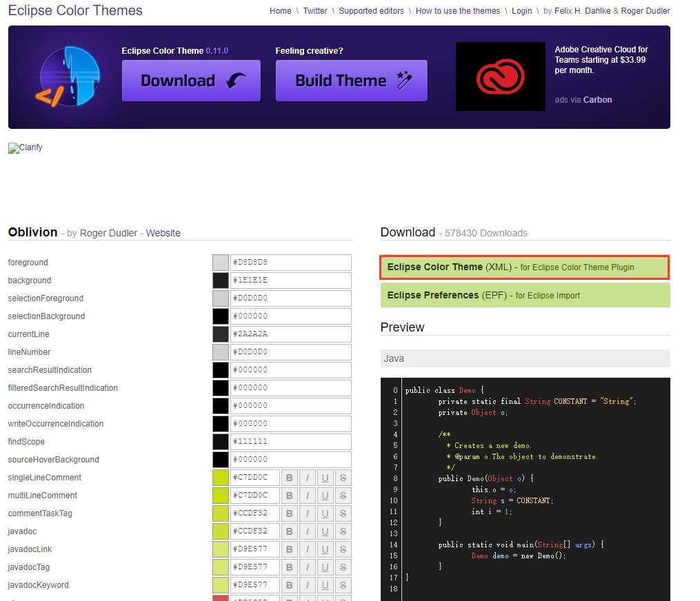Toggle underline for javadocLink
This screenshot has height=601, width=700.
pyautogui.click(x=325, y=549)
